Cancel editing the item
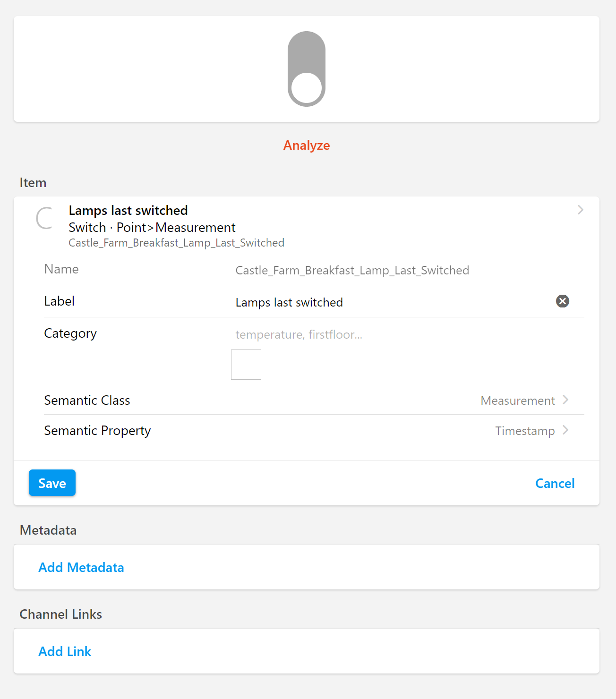This screenshot has height=699, width=616. [x=555, y=483]
